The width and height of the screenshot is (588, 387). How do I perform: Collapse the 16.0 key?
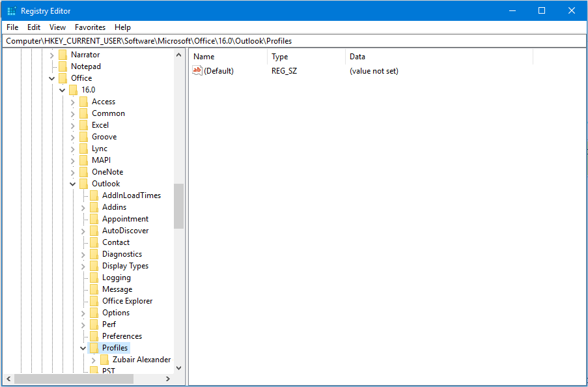tap(63, 90)
